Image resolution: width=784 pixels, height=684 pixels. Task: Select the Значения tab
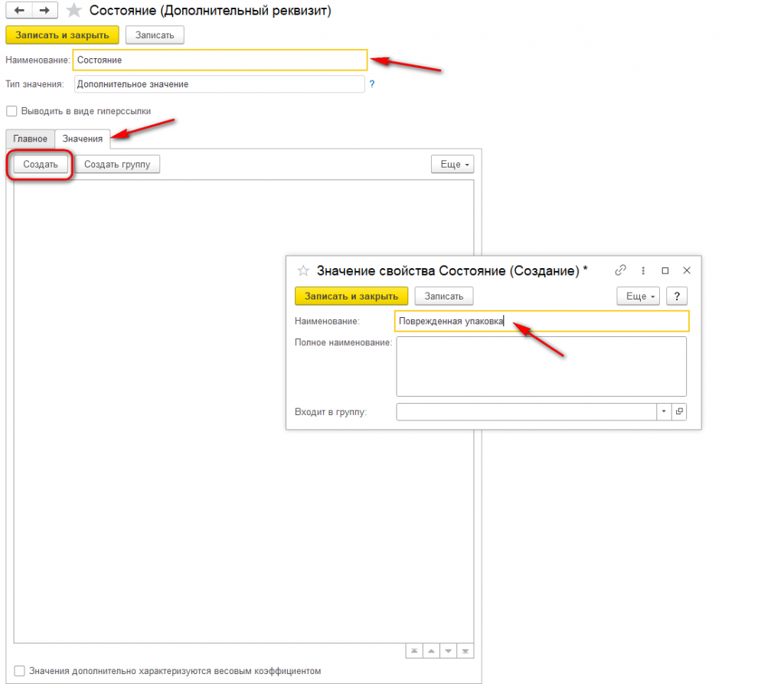point(83,139)
